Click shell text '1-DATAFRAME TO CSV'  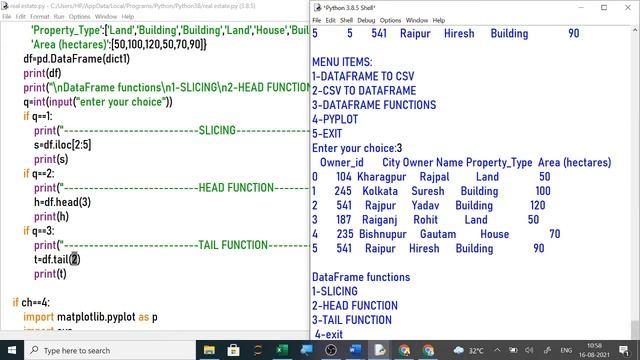coord(363,76)
